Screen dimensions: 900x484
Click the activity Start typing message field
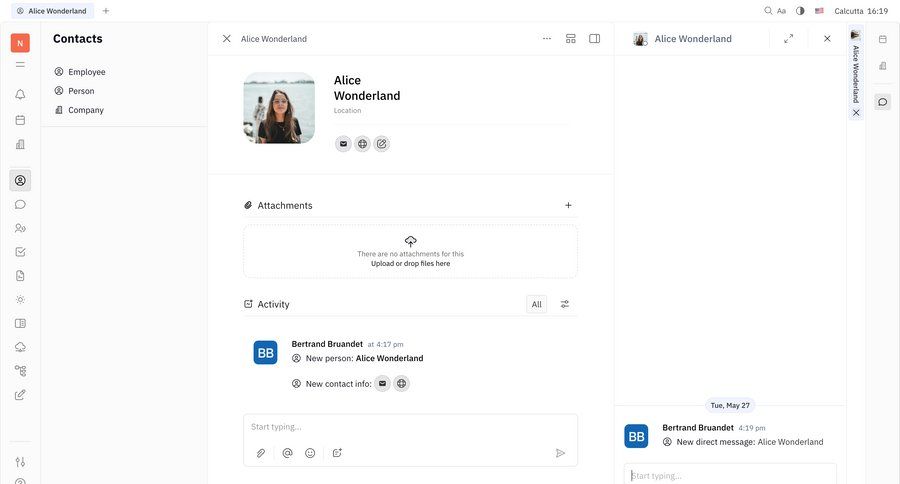click(410, 427)
